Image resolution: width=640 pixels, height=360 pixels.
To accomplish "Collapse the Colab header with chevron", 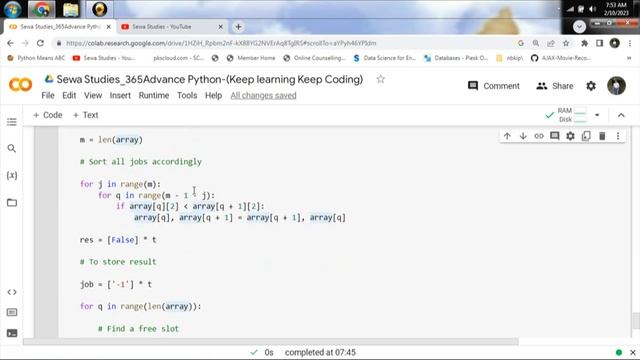I will pyautogui.click(x=621, y=115).
